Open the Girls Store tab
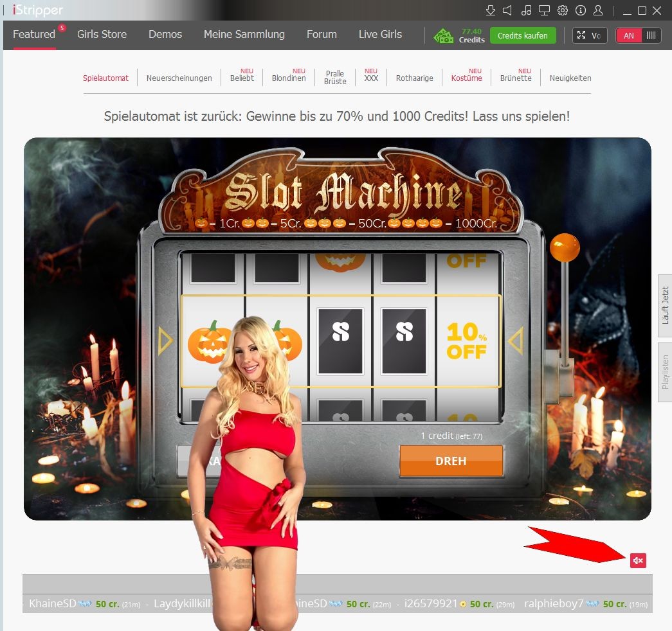672x631 pixels. (x=102, y=34)
